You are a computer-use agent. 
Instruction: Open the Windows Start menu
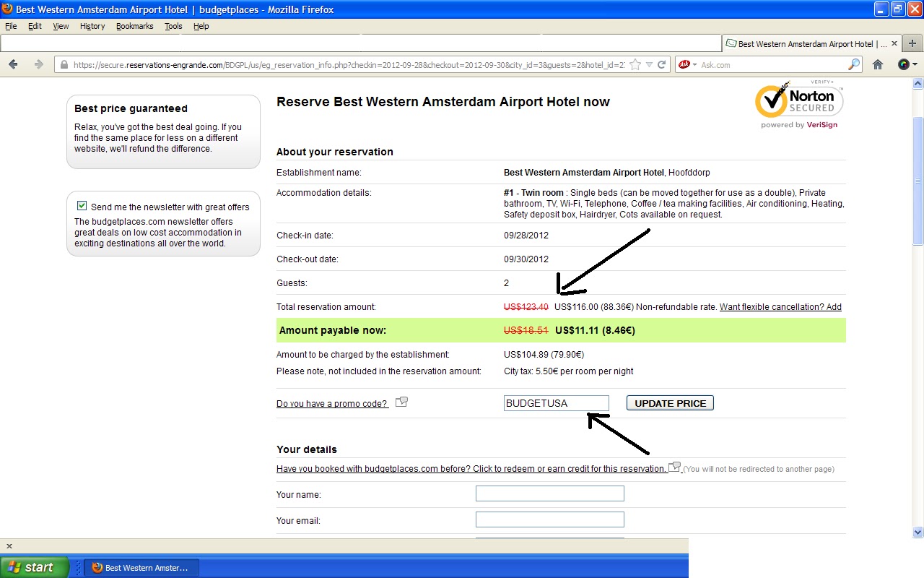point(35,567)
